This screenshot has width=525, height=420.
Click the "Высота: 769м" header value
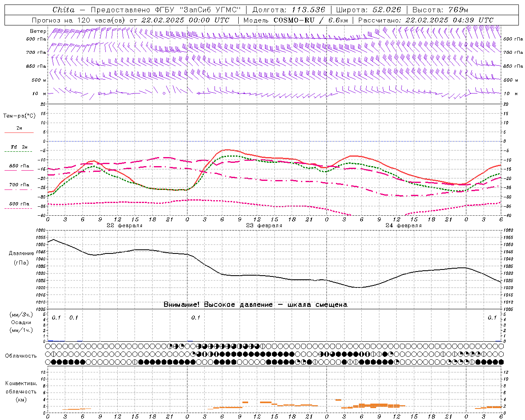(x=440, y=10)
